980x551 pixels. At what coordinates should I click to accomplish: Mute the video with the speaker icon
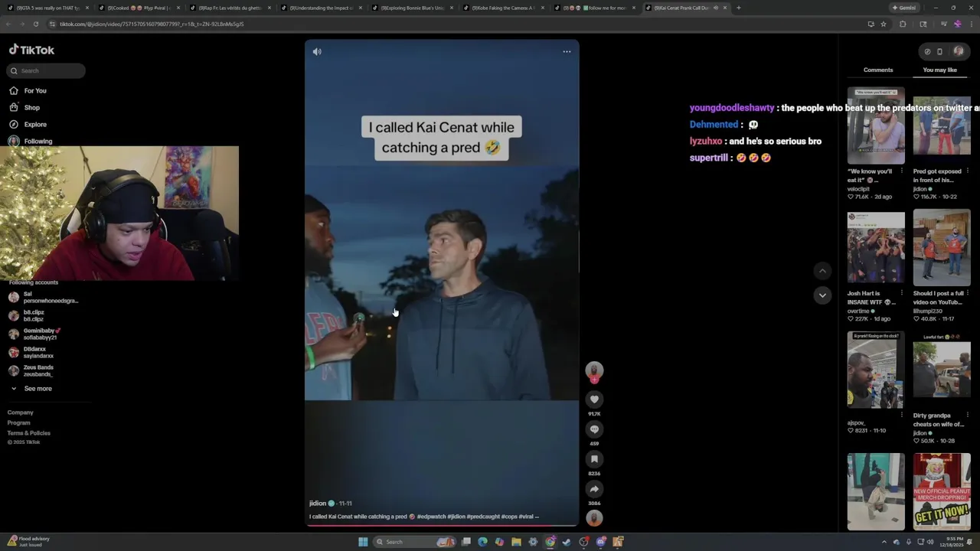click(317, 51)
